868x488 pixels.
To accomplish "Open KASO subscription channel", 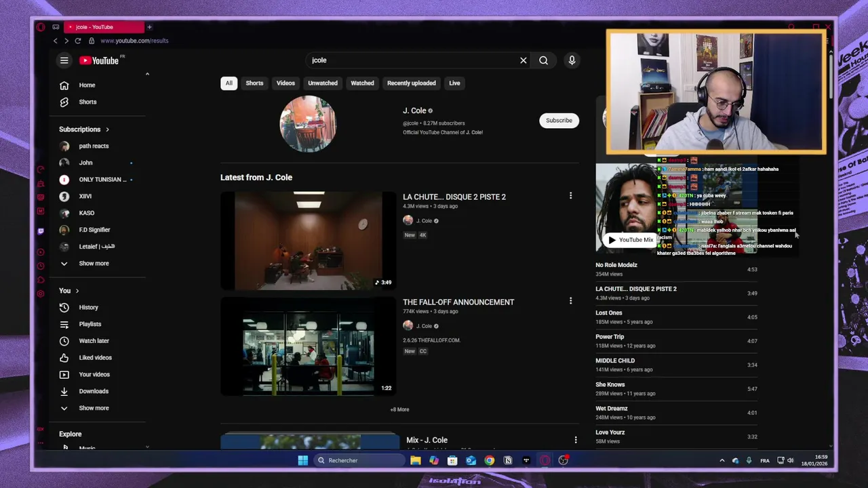I will click(87, 213).
